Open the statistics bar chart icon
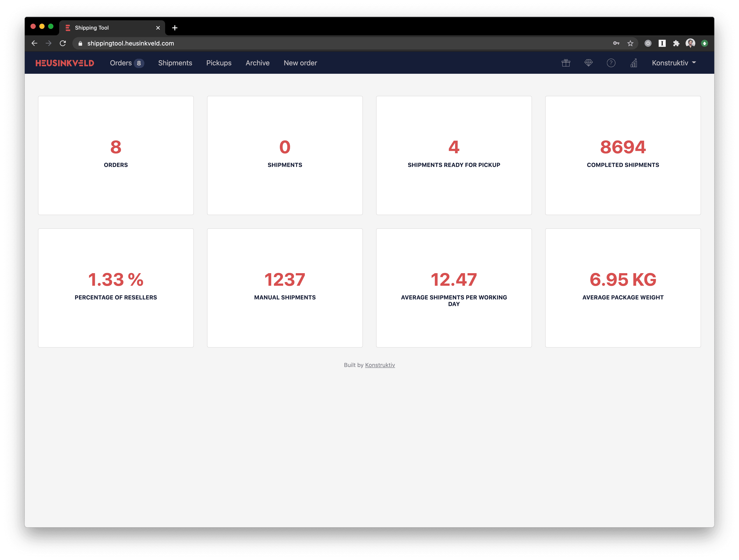The height and width of the screenshot is (560, 739). [633, 63]
